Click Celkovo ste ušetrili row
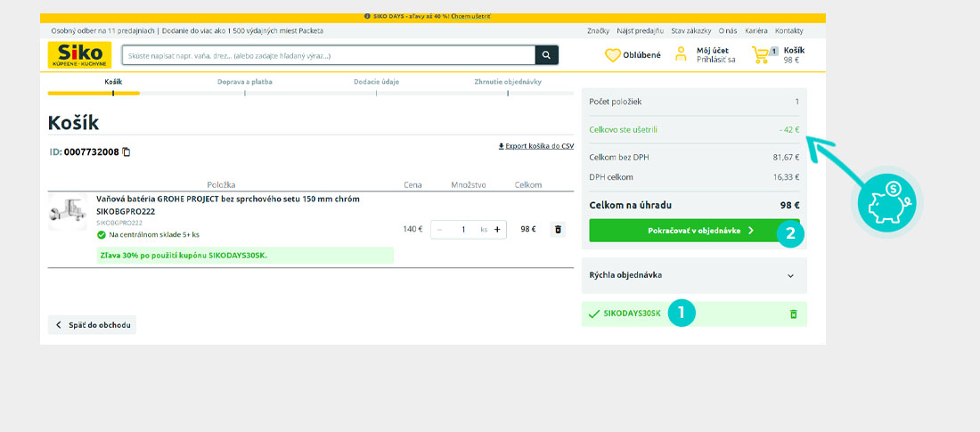980x432 pixels. pos(694,130)
